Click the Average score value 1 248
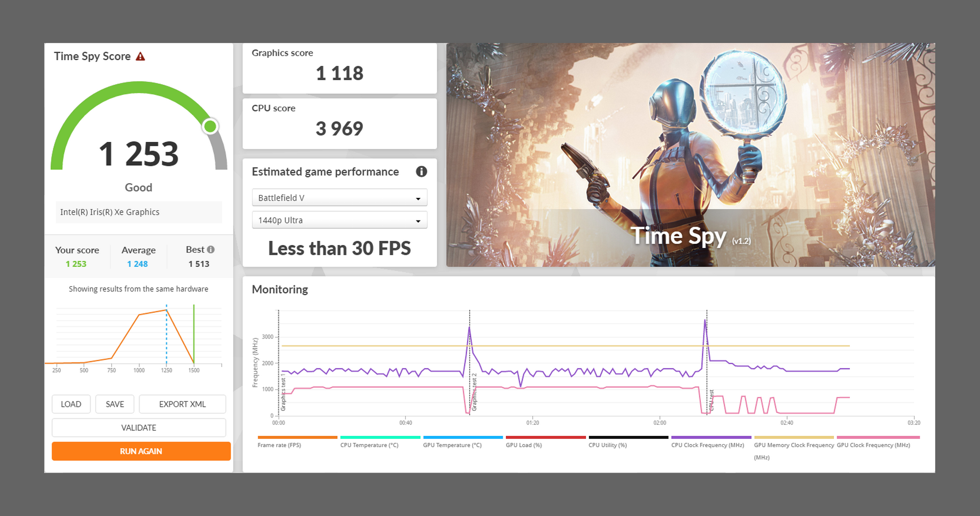This screenshot has height=516, width=980. (x=138, y=264)
